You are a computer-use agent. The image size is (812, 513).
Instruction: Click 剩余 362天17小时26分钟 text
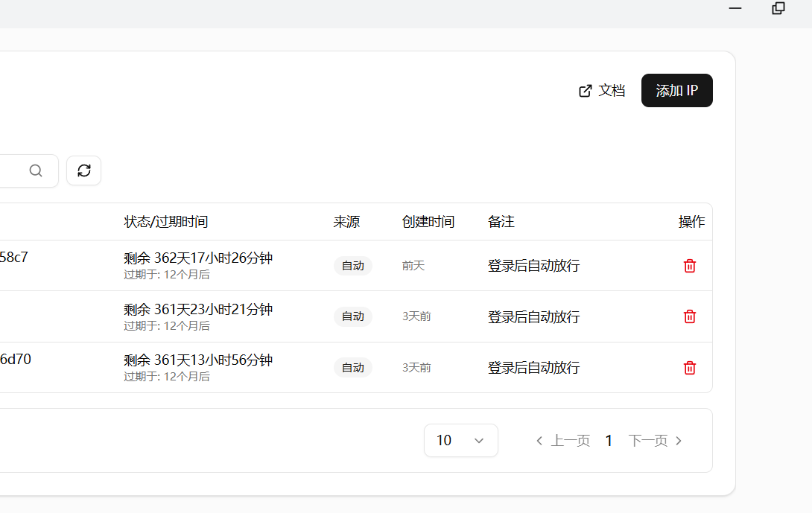tap(198, 258)
